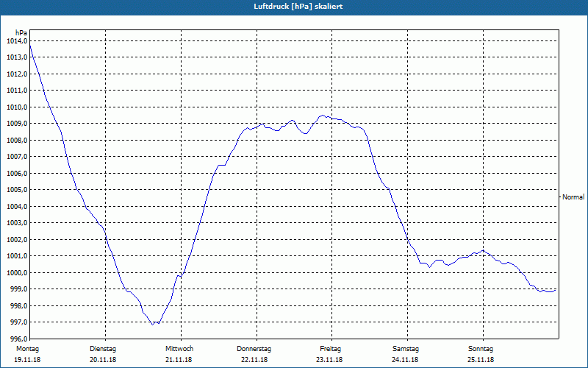Click the date 23.11.18
Image resolution: width=588 pixels, height=368 pixels.
[329, 360]
